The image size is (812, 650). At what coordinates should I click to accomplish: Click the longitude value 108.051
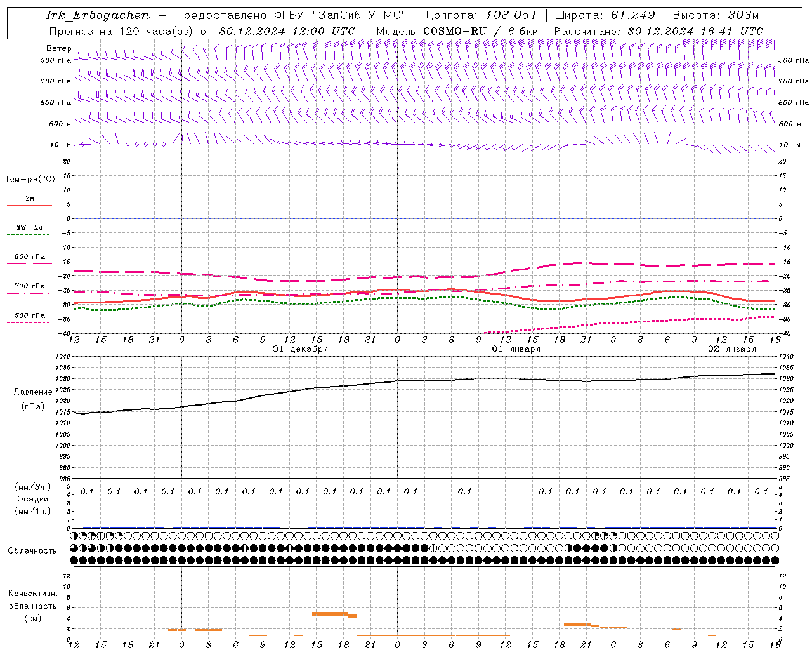(x=511, y=15)
